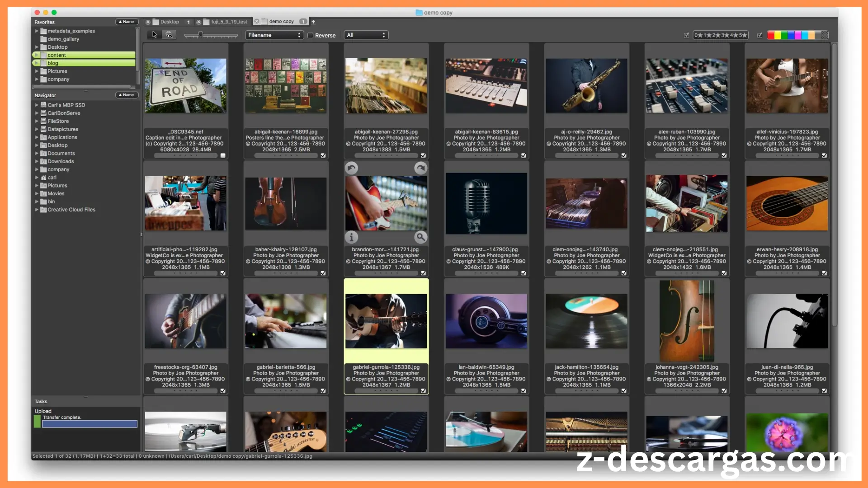Expand the Applications folder in Navigator

click(x=37, y=137)
